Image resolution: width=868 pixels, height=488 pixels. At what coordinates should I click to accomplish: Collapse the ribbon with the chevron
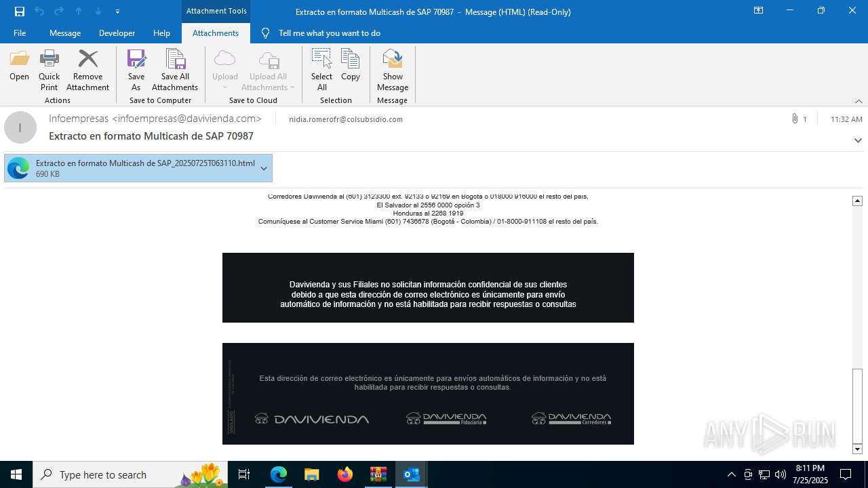(859, 101)
